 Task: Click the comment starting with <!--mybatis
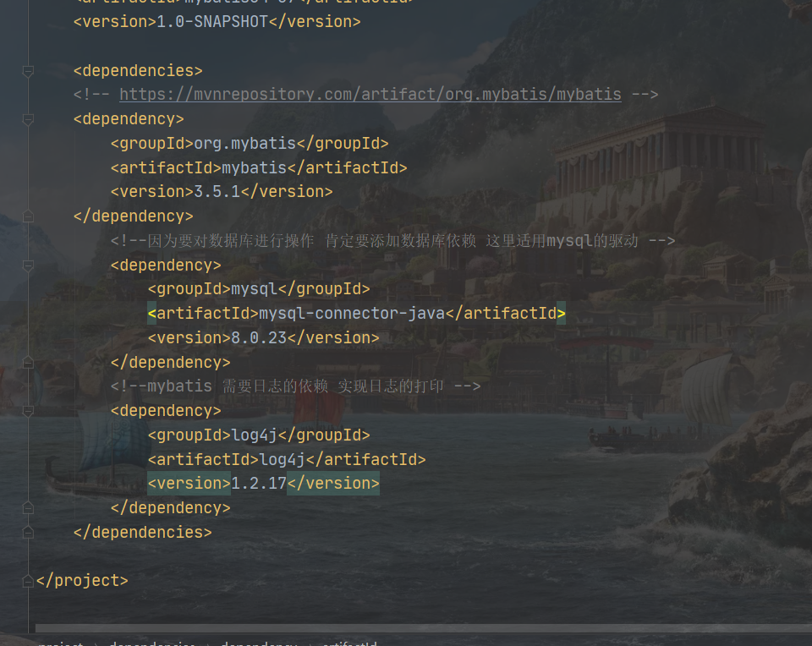click(x=296, y=386)
